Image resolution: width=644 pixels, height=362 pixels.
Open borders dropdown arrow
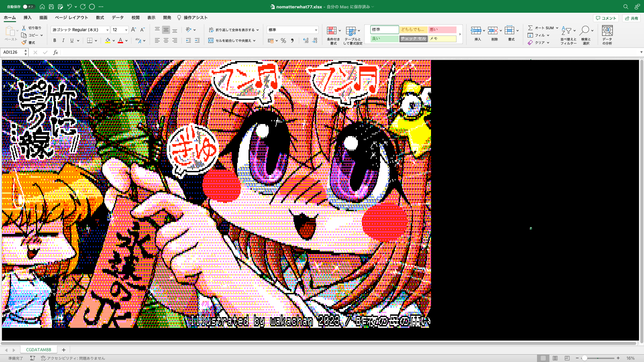click(x=96, y=41)
